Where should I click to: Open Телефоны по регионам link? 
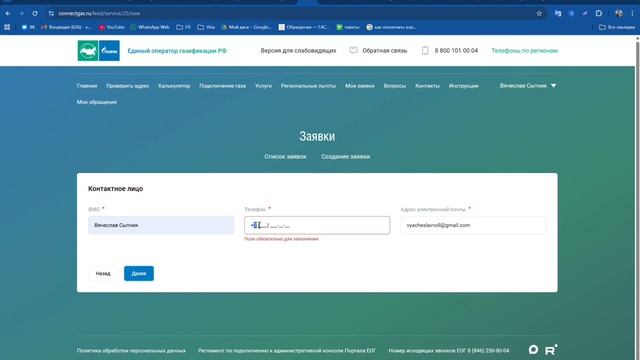pos(524,51)
